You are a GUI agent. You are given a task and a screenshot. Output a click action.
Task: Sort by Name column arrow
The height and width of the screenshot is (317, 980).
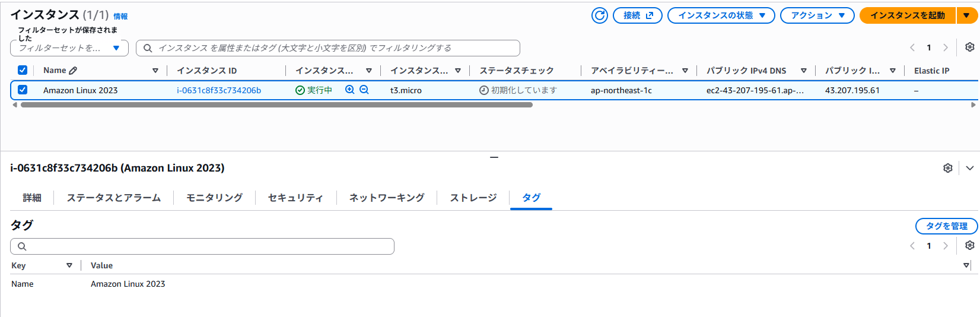click(x=155, y=71)
